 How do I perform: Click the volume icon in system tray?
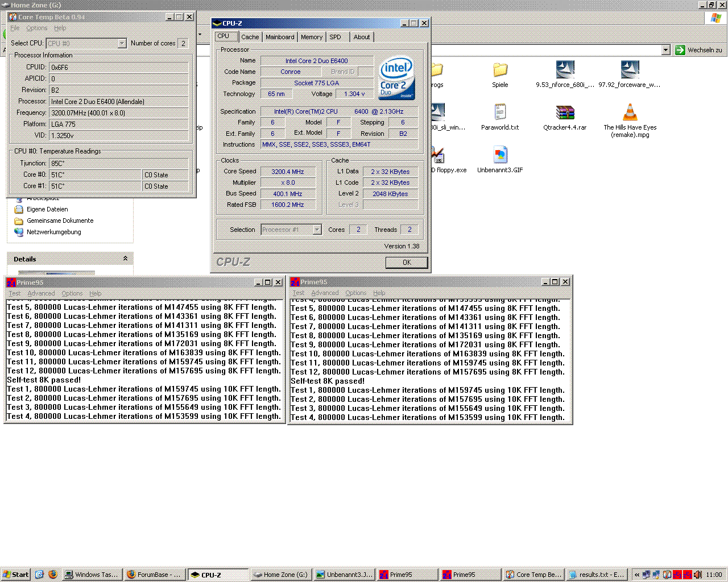697,575
